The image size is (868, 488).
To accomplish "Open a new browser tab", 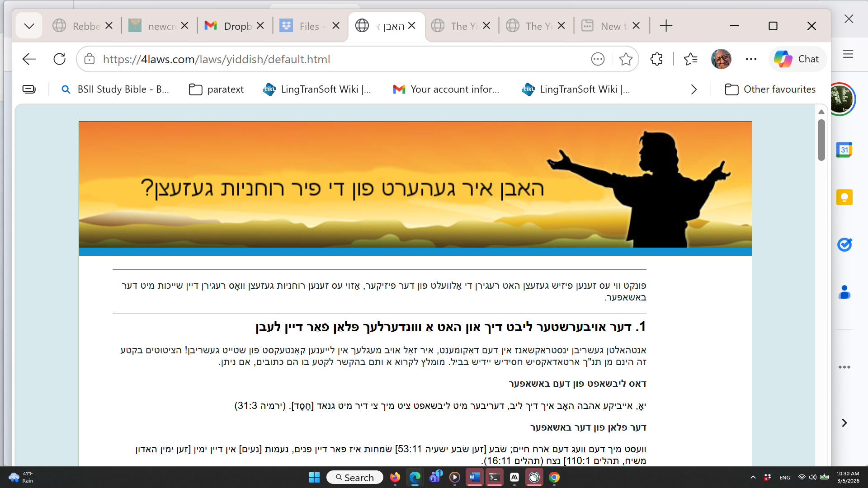I will click(666, 26).
